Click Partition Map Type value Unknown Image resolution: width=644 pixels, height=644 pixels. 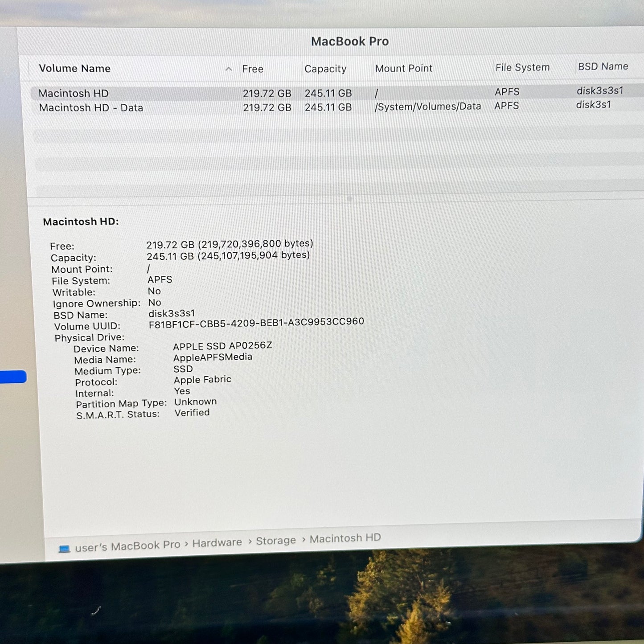[195, 402]
